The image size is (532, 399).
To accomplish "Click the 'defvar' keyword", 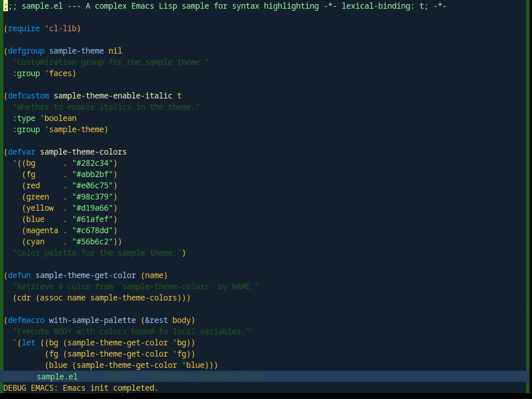I will pos(22,152).
